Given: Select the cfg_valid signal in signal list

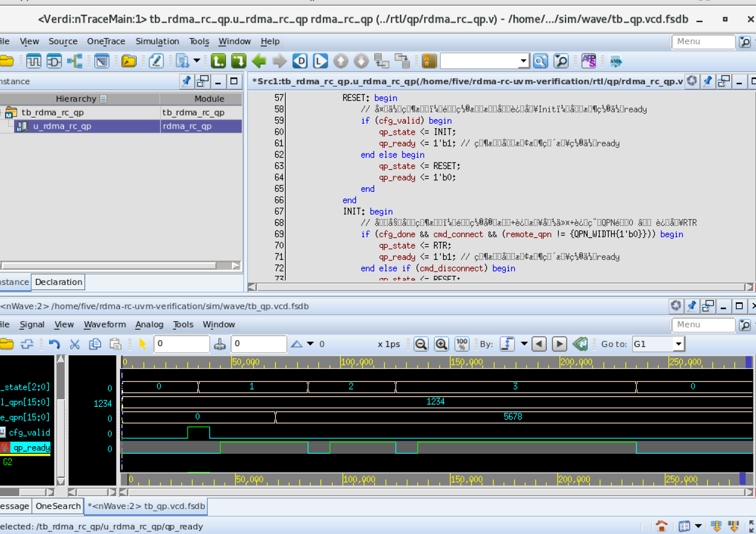Looking at the screenshot, I should (31, 433).
